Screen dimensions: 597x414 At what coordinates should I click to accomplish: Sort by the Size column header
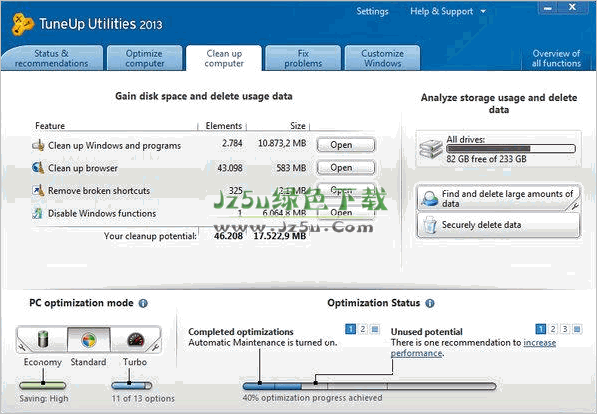coord(298,126)
